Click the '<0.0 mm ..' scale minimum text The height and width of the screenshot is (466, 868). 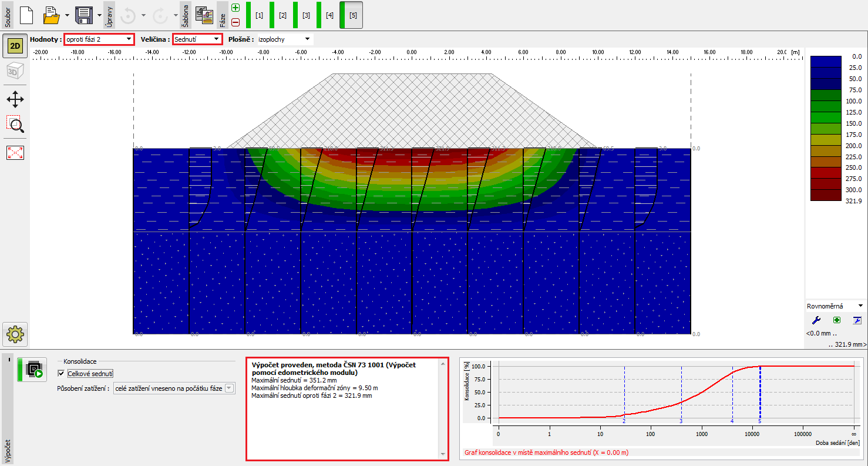click(821, 333)
